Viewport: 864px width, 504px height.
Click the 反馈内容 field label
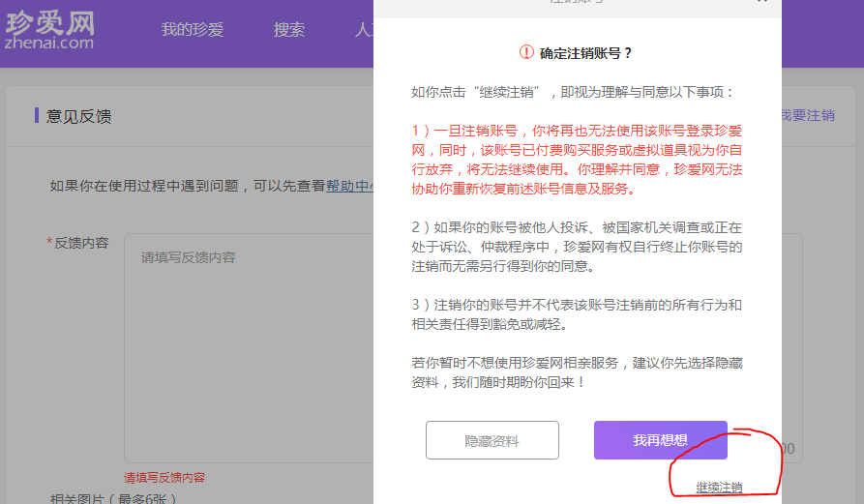(x=81, y=243)
